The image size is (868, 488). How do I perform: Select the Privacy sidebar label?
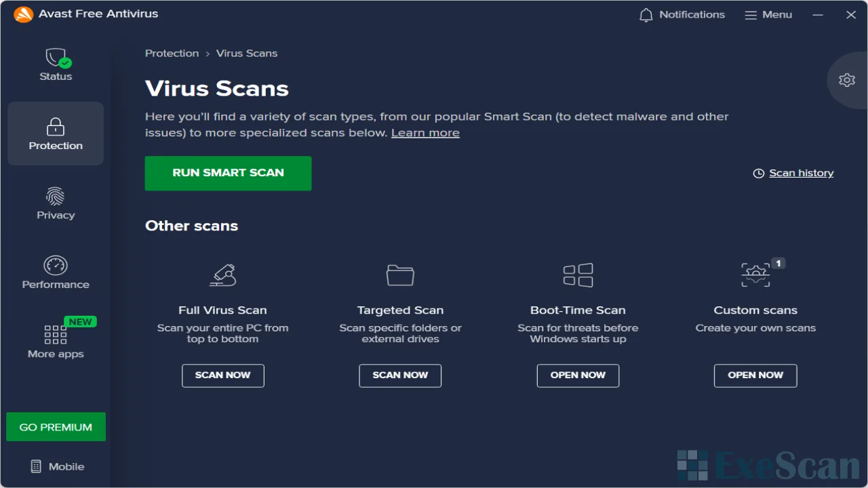[56, 215]
